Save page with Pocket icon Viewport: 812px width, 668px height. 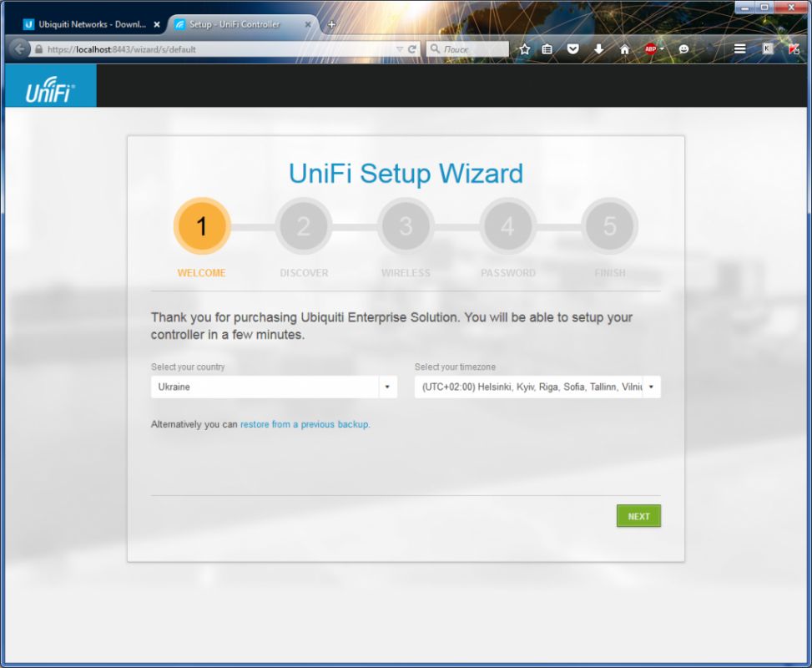tap(573, 49)
